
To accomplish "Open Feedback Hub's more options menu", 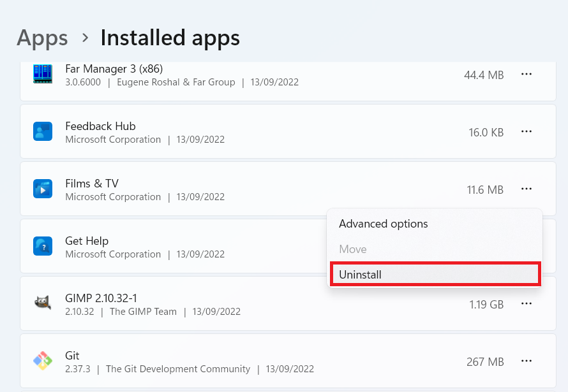I will click(526, 132).
